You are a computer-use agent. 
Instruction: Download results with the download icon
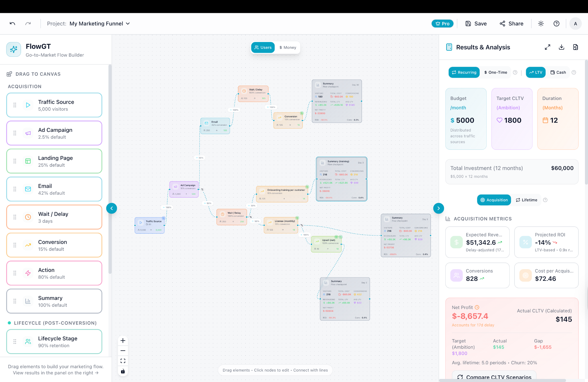point(561,47)
